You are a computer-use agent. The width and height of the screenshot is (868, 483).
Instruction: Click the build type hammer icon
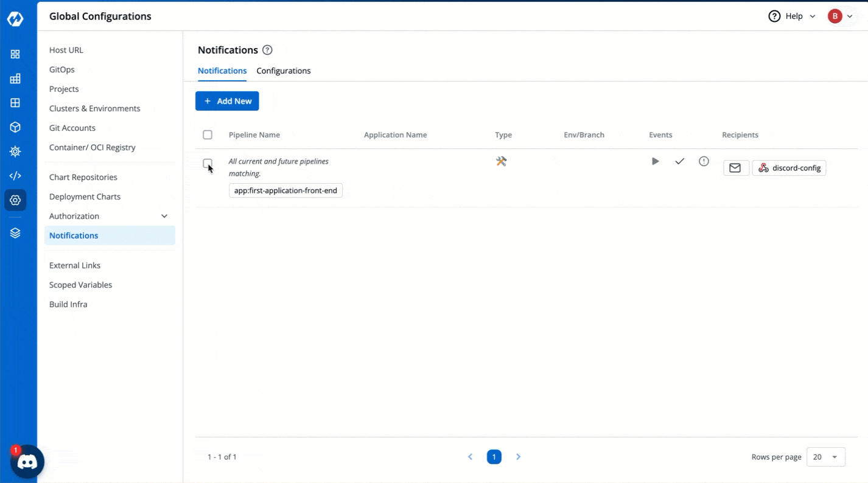coord(501,161)
